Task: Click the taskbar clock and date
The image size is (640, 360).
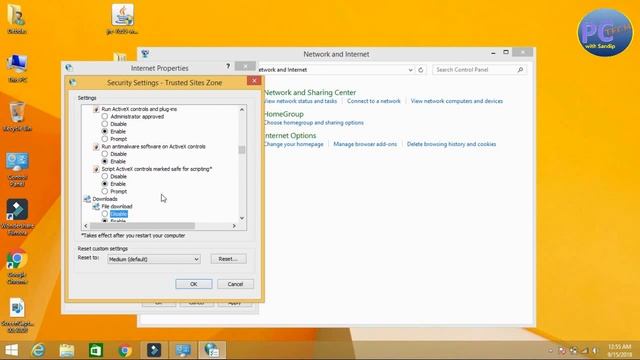Action: click(x=619, y=351)
